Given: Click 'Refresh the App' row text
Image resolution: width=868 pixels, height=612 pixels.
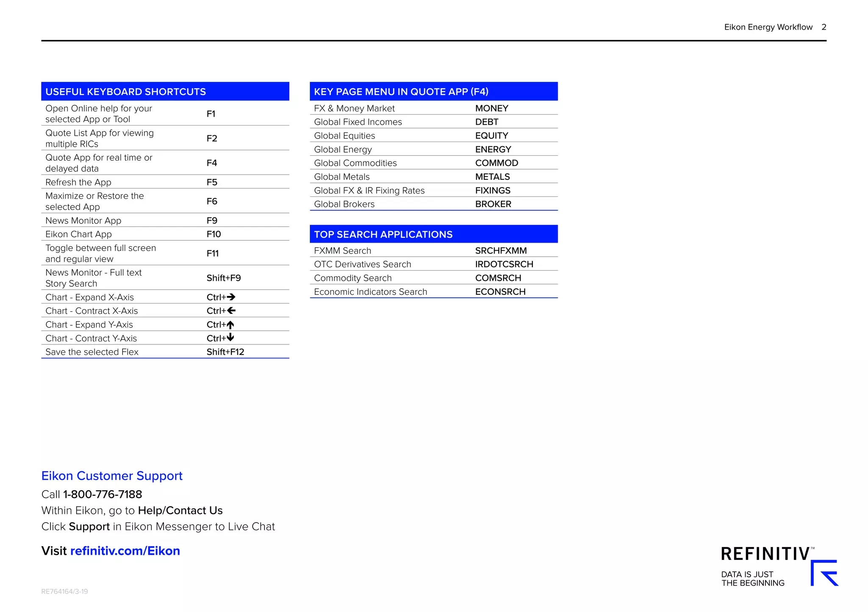Looking at the screenshot, I should [x=78, y=182].
